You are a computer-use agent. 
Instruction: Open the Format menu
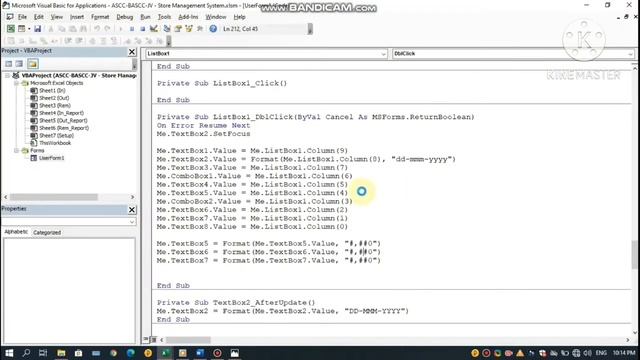click(x=100, y=17)
